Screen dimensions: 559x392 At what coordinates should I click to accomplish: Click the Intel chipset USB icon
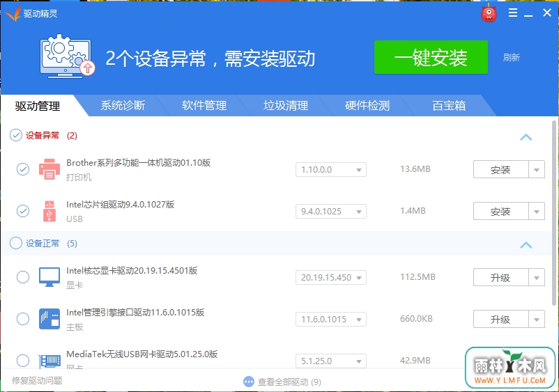click(49, 211)
